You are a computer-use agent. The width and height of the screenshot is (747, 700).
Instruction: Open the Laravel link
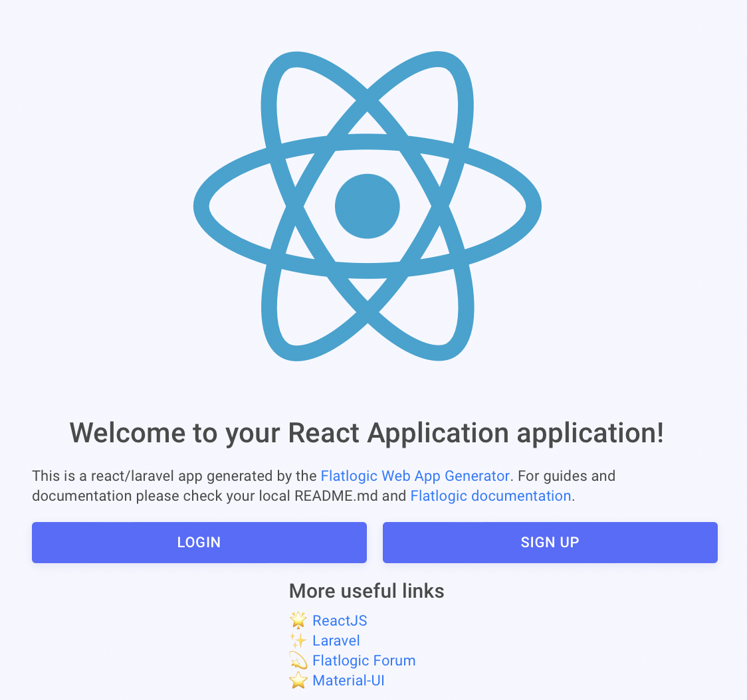point(336,640)
